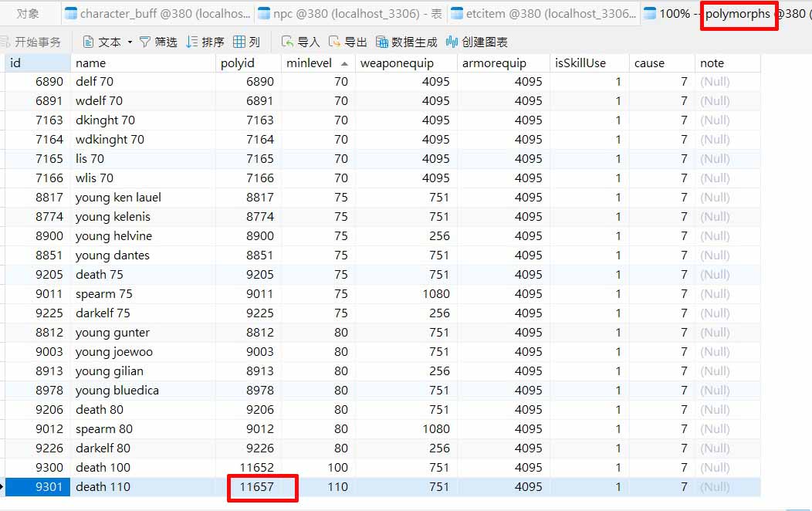Select the name cell 'death 110'

pyautogui.click(x=143, y=486)
